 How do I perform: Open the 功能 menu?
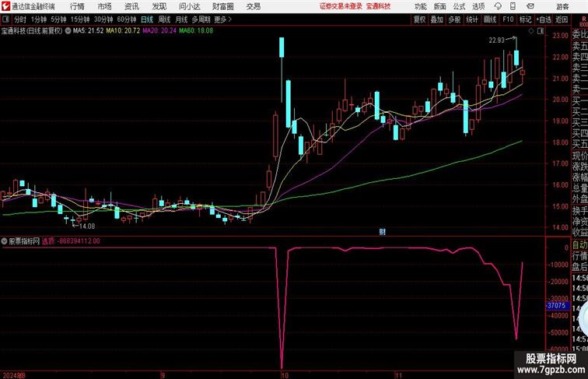pyautogui.click(x=420, y=6)
